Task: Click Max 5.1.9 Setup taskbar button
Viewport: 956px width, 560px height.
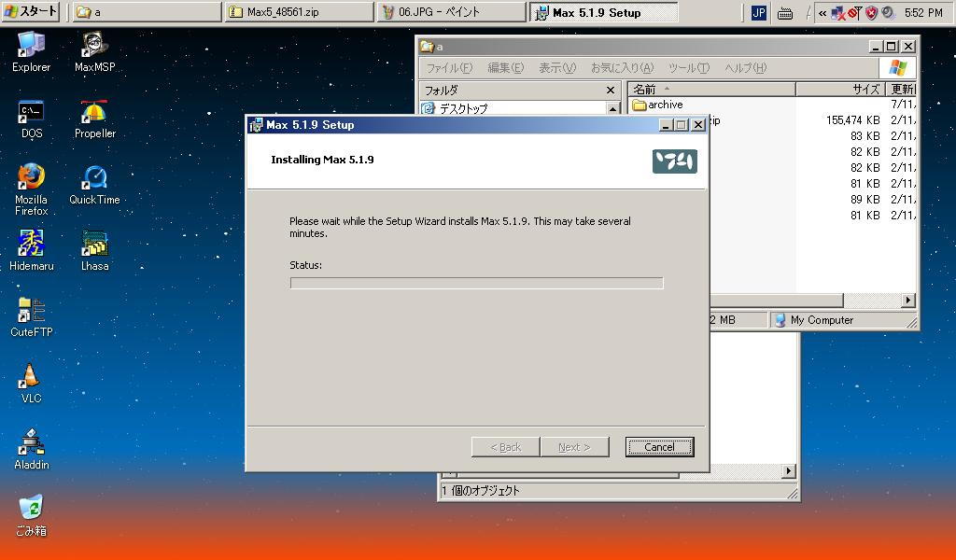Action: tap(604, 12)
